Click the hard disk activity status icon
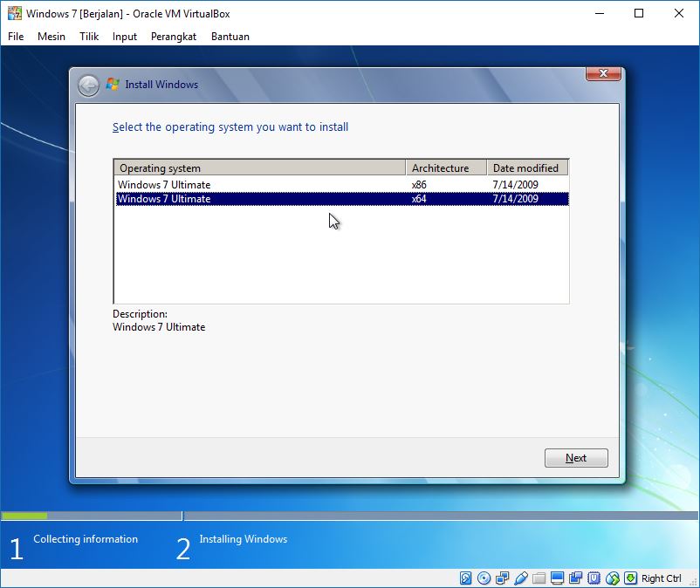The image size is (700, 588). [465, 578]
